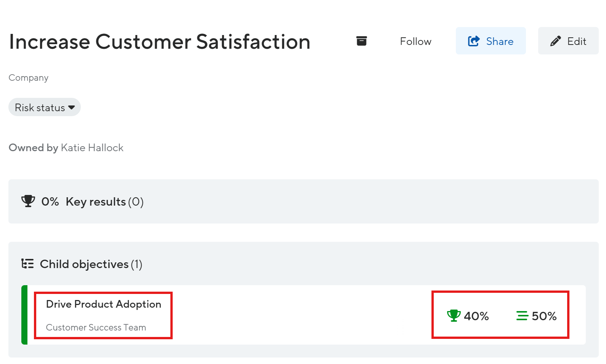Click the Risk status caret arrow
This screenshot has width=606, height=364.
(71, 108)
